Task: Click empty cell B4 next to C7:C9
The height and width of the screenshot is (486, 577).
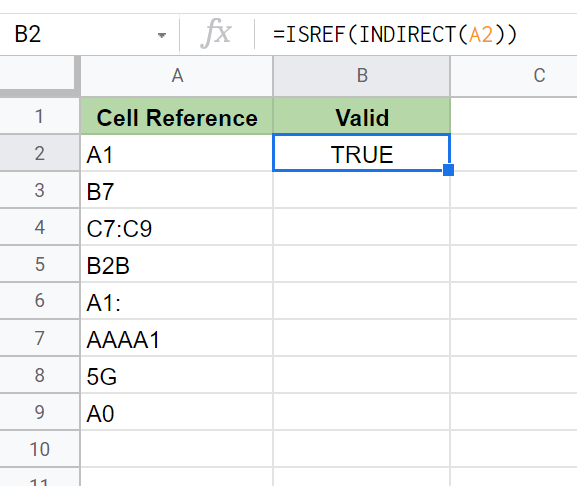Action: pyautogui.click(x=362, y=227)
